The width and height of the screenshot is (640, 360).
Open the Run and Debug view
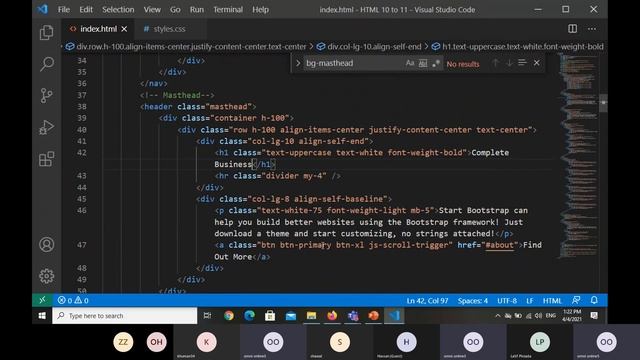coord(47,127)
